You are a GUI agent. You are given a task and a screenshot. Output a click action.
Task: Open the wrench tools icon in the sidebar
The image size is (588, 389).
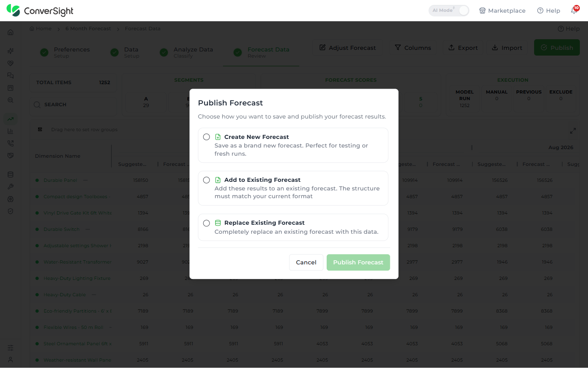[x=11, y=187]
